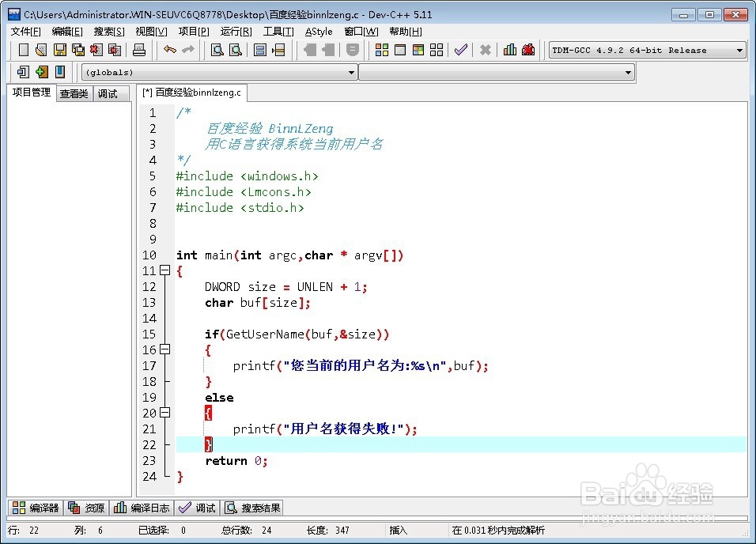
Task: Click the Undo arrow icon
Action: 170,49
